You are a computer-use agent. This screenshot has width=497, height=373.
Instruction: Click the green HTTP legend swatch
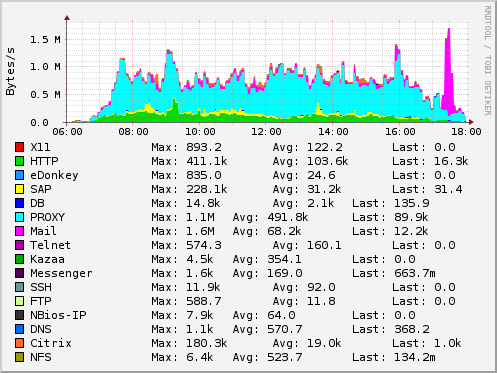(x=19, y=161)
